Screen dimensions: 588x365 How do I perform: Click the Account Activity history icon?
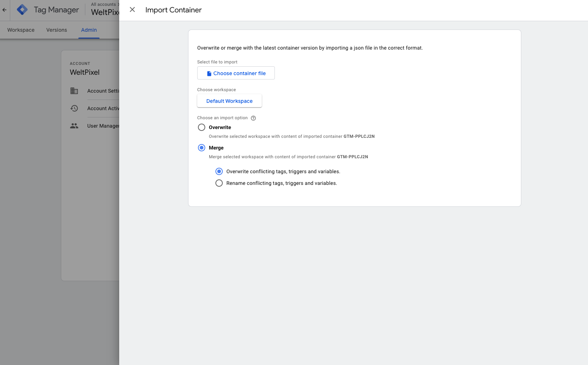[x=74, y=108]
